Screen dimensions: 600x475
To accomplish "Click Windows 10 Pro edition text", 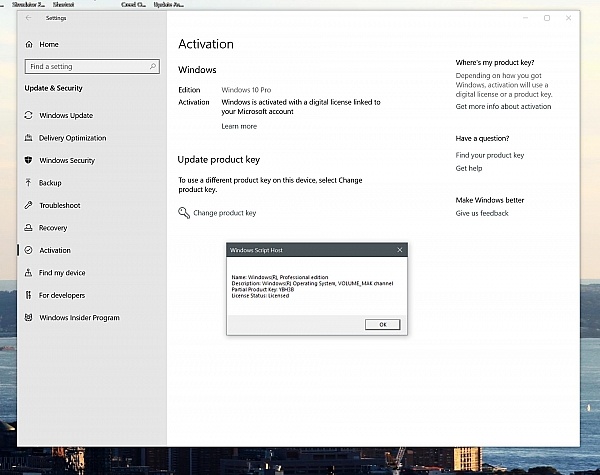I will pyautogui.click(x=246, y=90).
